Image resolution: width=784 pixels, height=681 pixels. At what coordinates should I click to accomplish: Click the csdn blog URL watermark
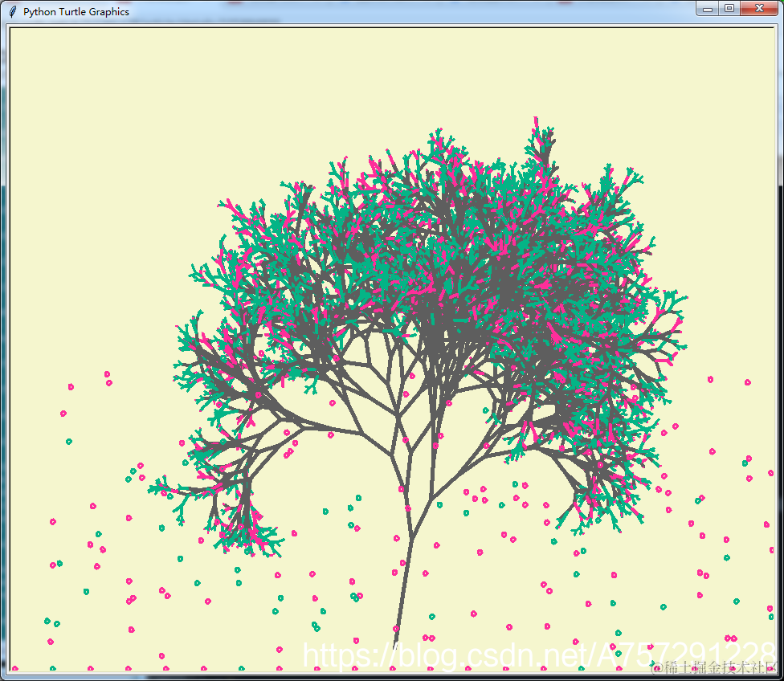(540, 654)
